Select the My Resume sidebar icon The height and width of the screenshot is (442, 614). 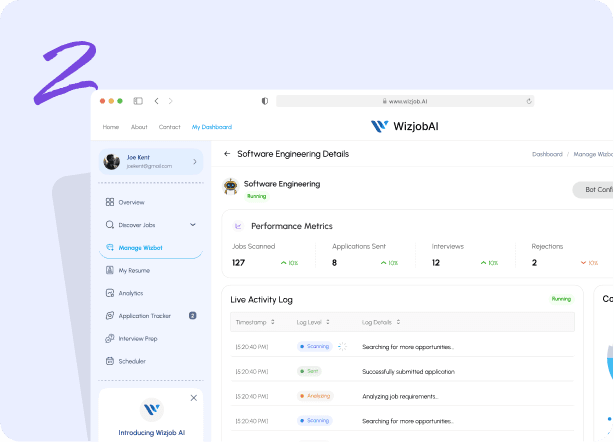pos(110,270)
